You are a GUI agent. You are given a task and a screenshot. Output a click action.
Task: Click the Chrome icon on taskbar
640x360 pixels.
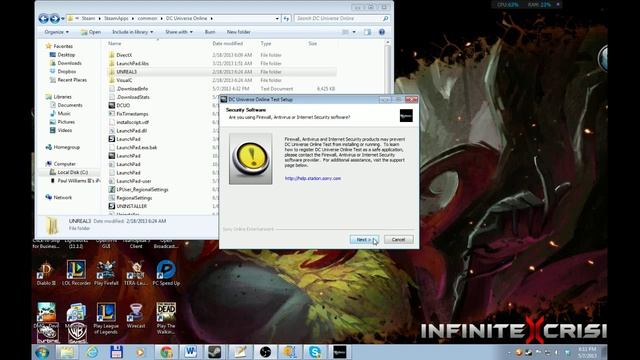166,352
